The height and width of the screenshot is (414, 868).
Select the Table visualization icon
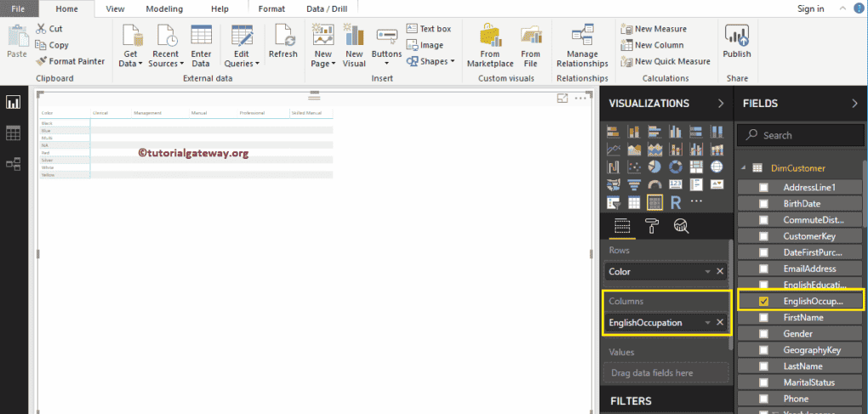(x=634, y=203)
